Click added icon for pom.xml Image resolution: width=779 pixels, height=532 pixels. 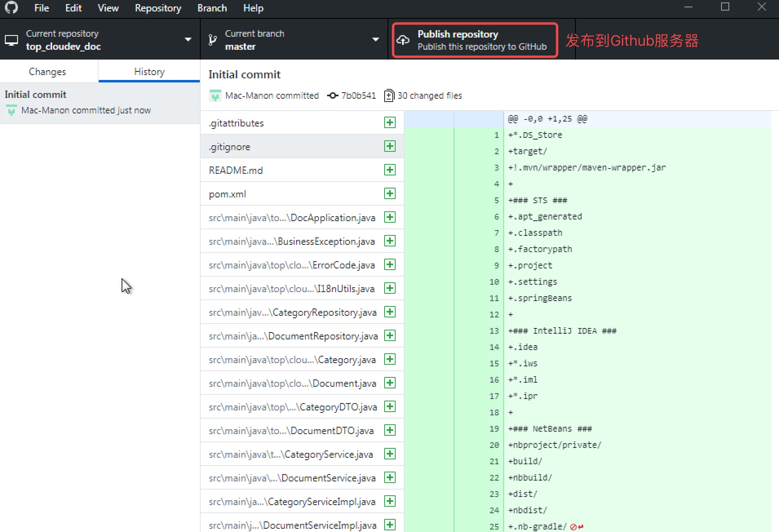(390, 193)
